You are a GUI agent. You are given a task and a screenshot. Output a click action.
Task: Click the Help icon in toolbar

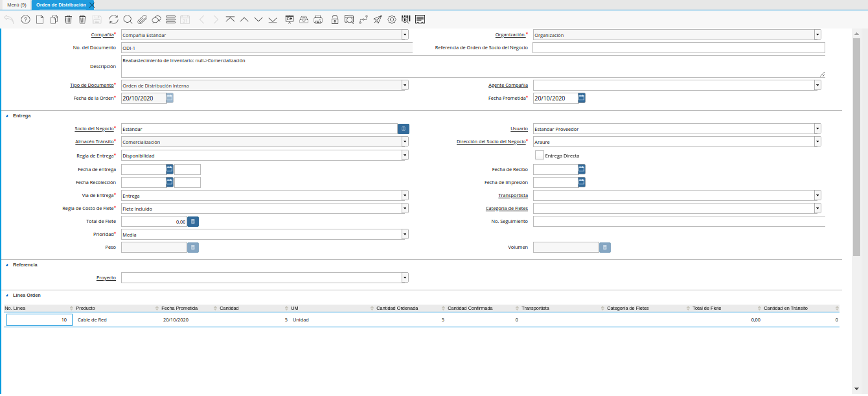(26, 19)
